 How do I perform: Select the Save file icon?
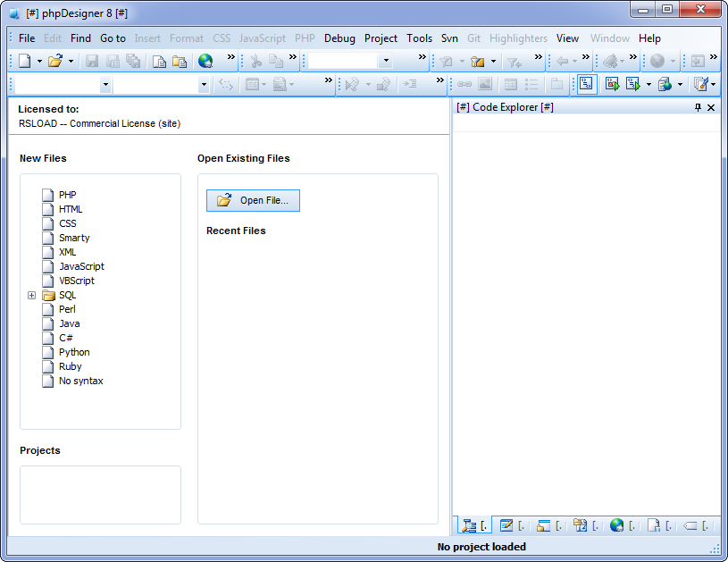point(92,63)
